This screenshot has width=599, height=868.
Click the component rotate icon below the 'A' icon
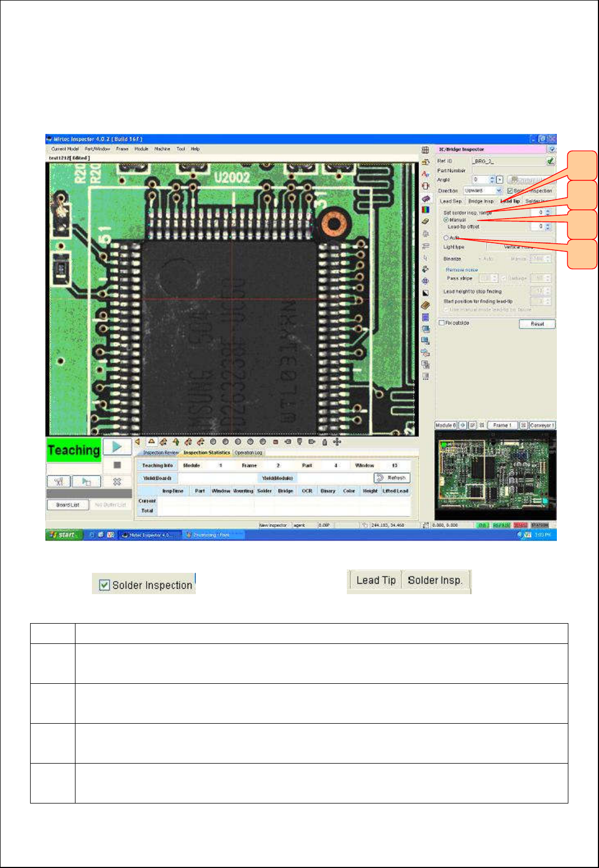(425, 186)
